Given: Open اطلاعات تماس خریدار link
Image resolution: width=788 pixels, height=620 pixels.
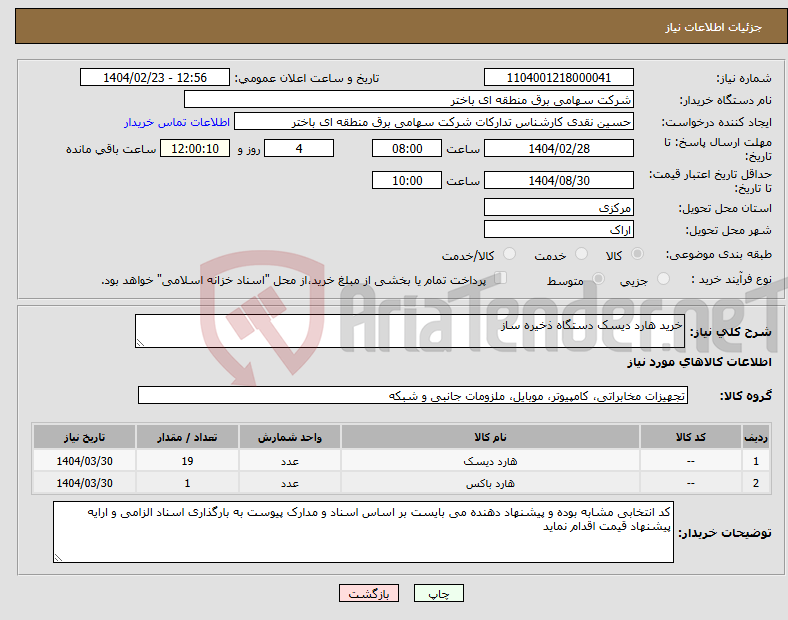Looking at the screenshot, I should (177, 122).
